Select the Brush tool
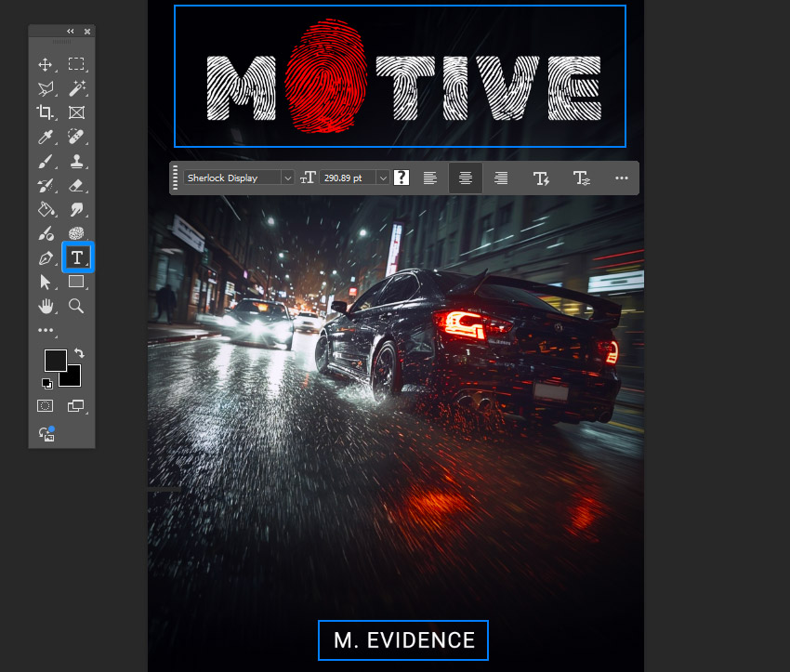 46,161
